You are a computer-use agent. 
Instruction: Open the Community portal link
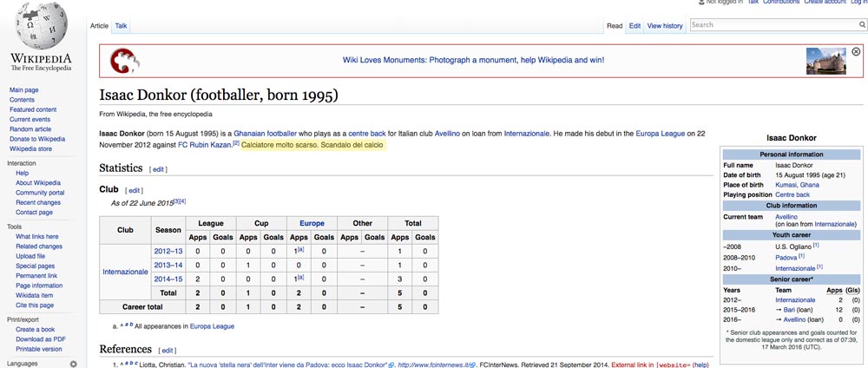(40, 194)
